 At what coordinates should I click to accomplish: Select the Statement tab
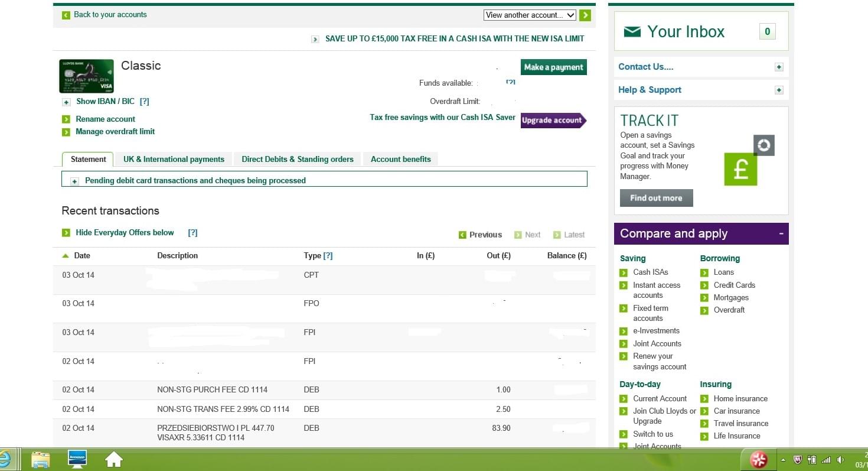tap(88, 159)
